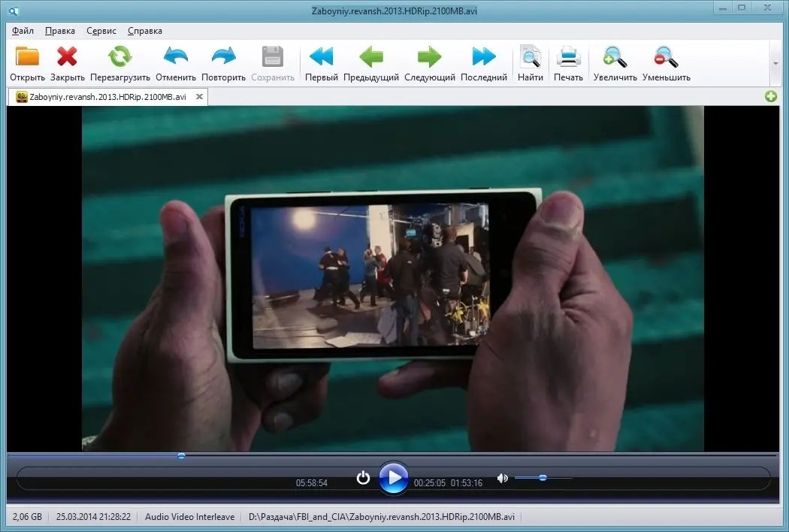Click the volume slider handle
This screenshot has height=532, width=789.
[543, 478]
